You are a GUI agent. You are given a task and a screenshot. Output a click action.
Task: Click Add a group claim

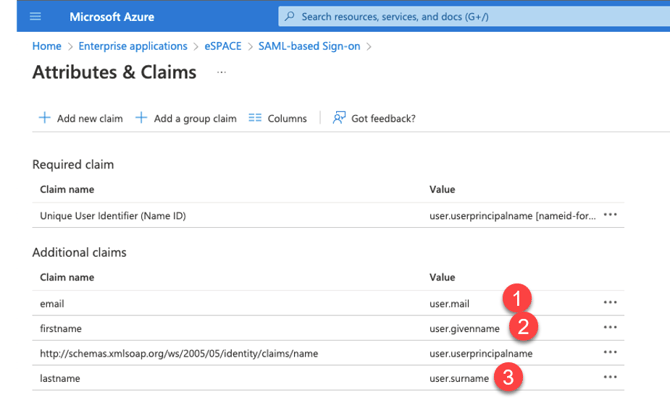click(x=186, y=118)
